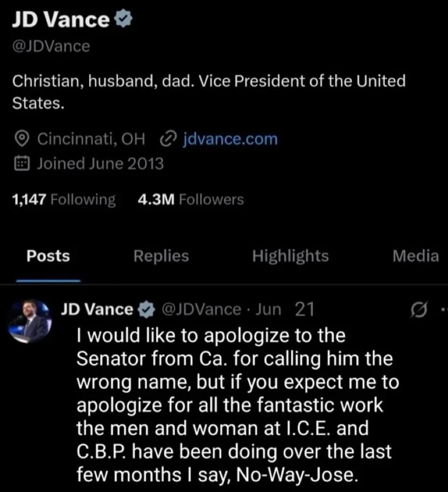This screenshot has width=448, height=492.
Task: Switch to the Replies tab
Action: tap(161, 256)
